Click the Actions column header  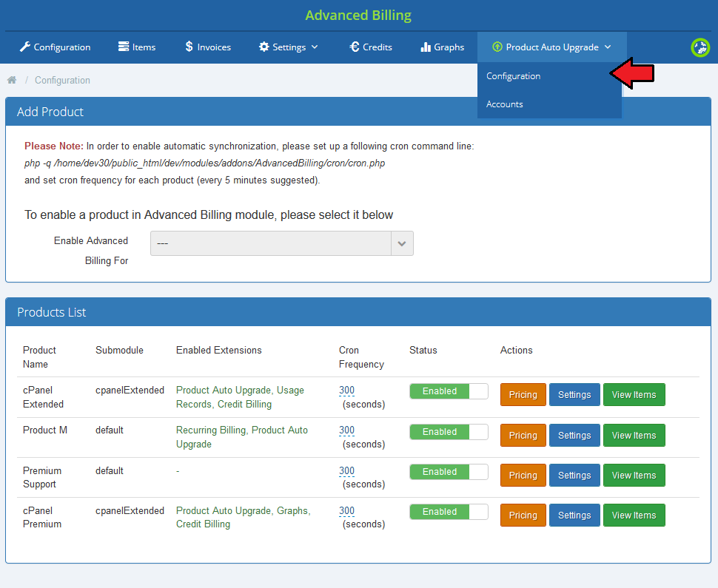[516, 350]
